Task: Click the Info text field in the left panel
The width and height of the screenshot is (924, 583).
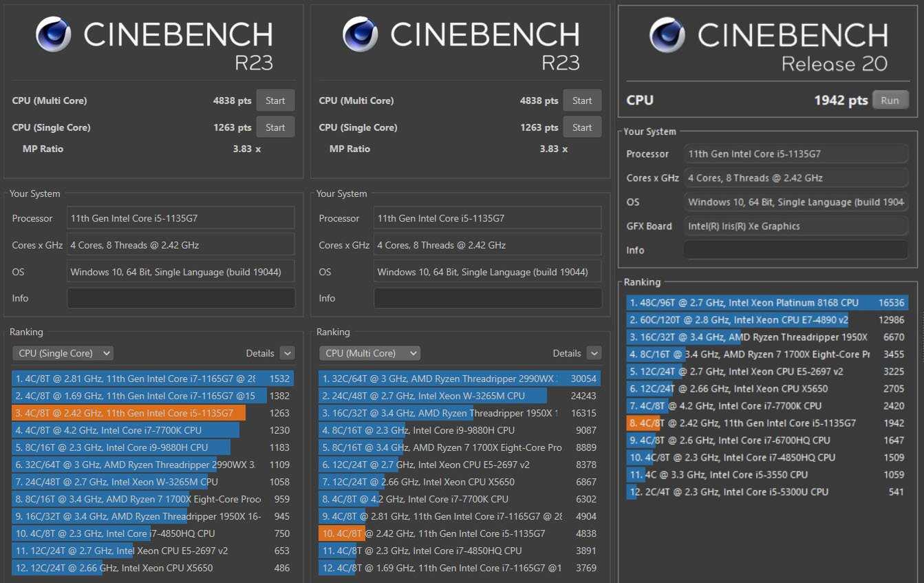Action: [181, 298]
